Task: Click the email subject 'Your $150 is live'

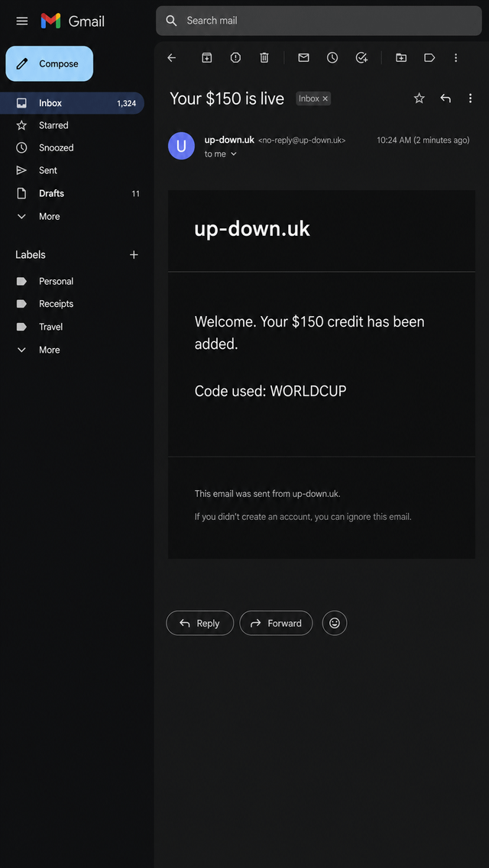Action: [x=227, y=98]
